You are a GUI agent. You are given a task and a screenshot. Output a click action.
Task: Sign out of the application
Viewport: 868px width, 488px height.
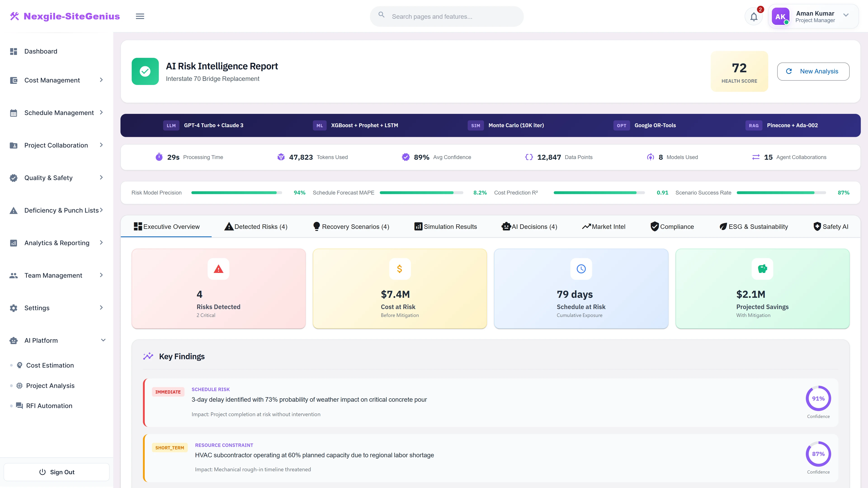pyautogui.click(x=56, y=472)
